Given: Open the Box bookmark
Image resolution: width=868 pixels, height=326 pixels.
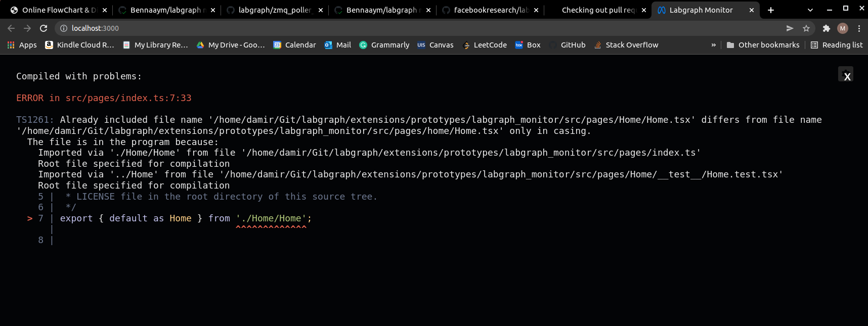Looking at the screenshot, I should pos(528,45).
